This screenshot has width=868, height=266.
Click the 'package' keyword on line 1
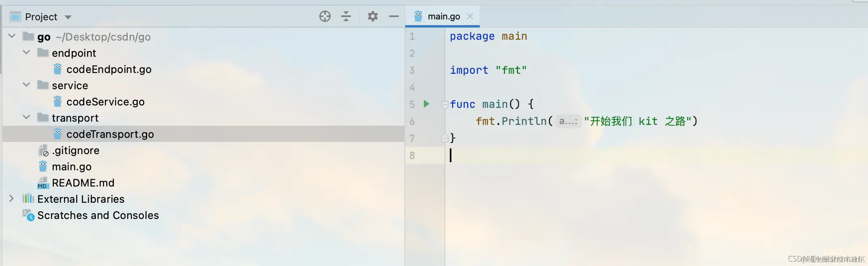click(x=472, y=36)
